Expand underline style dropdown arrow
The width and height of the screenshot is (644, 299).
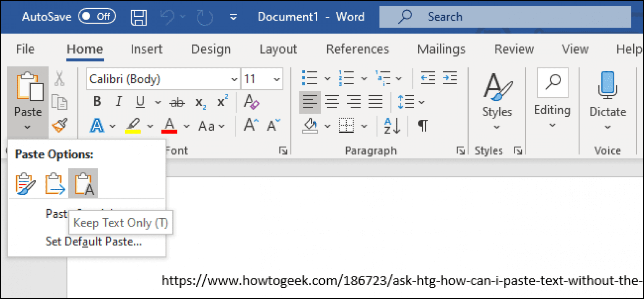tap(158, 102)
